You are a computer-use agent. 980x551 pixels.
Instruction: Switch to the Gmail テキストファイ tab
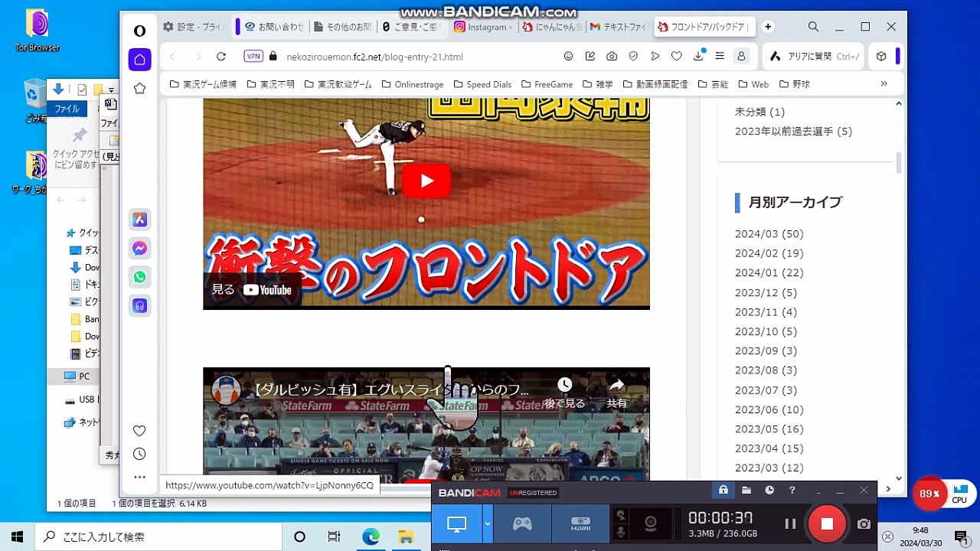pos(619,27)
